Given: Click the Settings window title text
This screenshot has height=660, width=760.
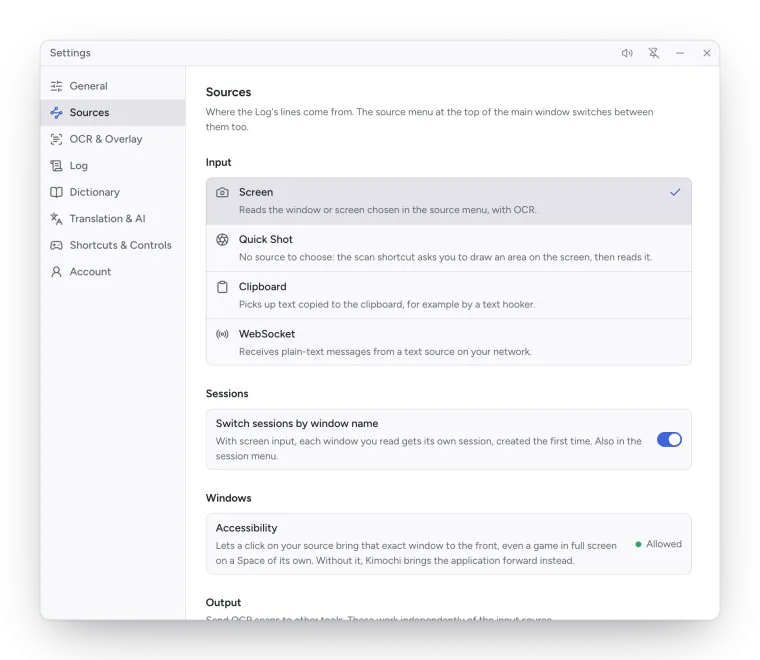Looking at the screenshot, I should [x=70, y=53].
